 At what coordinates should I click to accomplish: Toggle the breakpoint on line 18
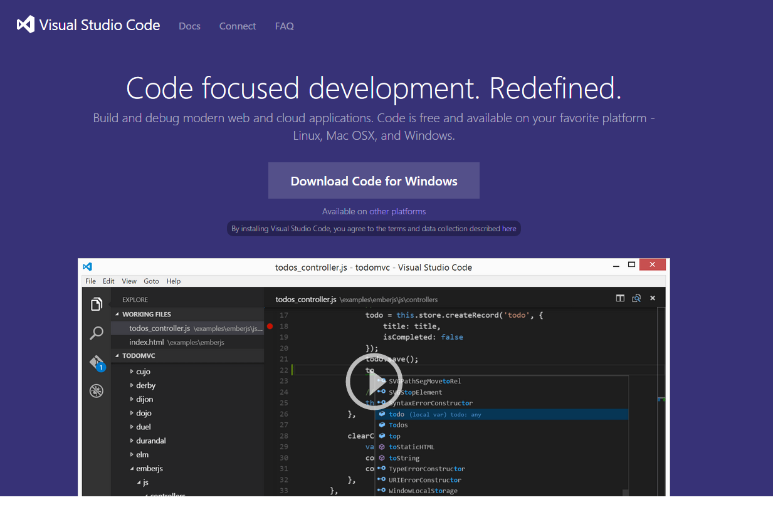[270, 326]
